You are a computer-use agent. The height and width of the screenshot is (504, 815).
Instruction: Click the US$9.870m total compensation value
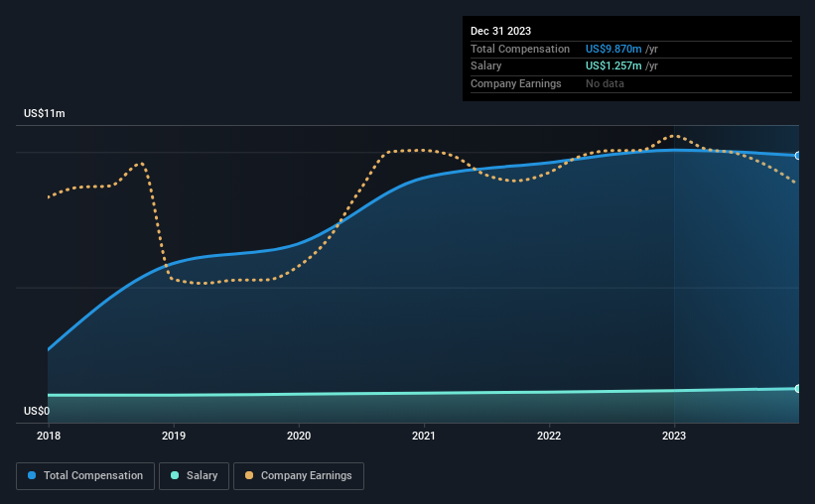tap(613, 49)
